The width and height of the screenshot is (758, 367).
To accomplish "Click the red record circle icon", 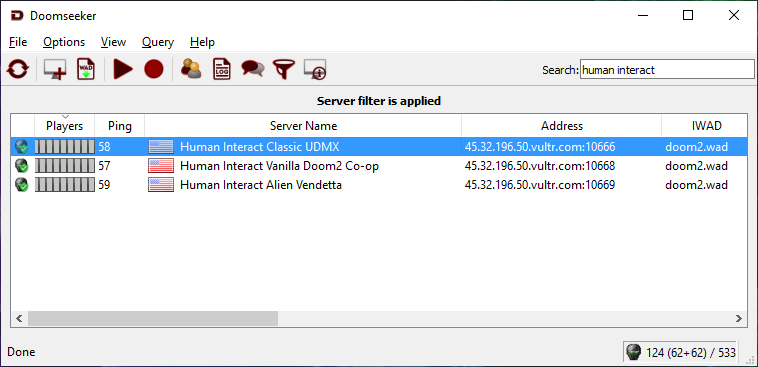I will tap(154, 69).
